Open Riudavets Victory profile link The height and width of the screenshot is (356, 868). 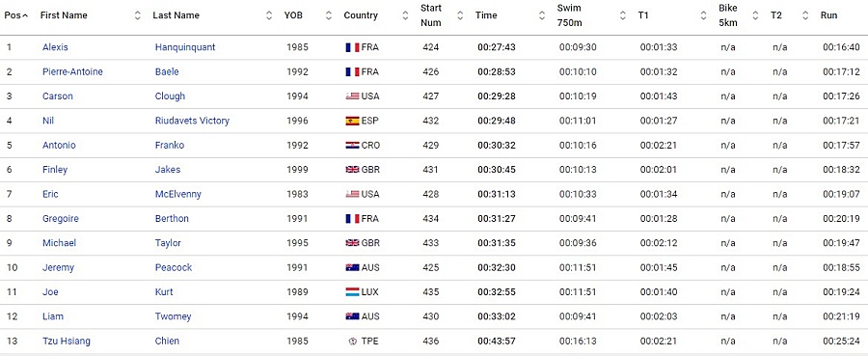pos(192,121)
